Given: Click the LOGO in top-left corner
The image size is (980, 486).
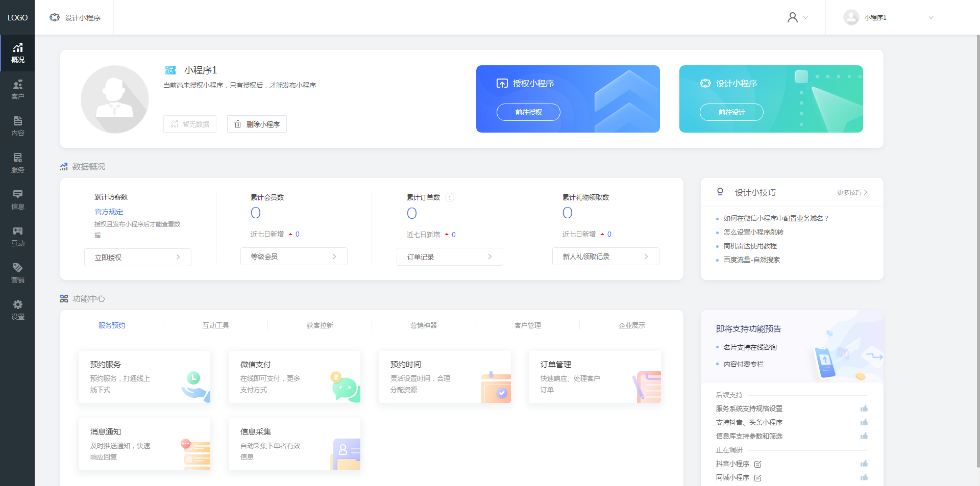Looking at the screenshot, I should (17, 17).
